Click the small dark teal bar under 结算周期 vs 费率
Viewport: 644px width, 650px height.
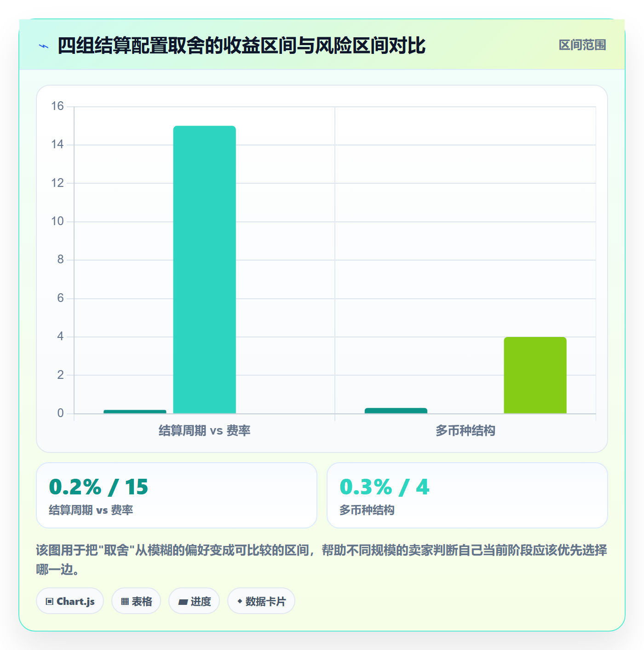135,412
